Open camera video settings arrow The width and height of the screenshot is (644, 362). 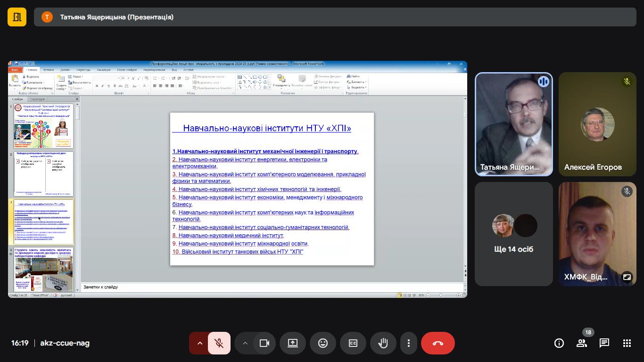click(x=245, y=343)
